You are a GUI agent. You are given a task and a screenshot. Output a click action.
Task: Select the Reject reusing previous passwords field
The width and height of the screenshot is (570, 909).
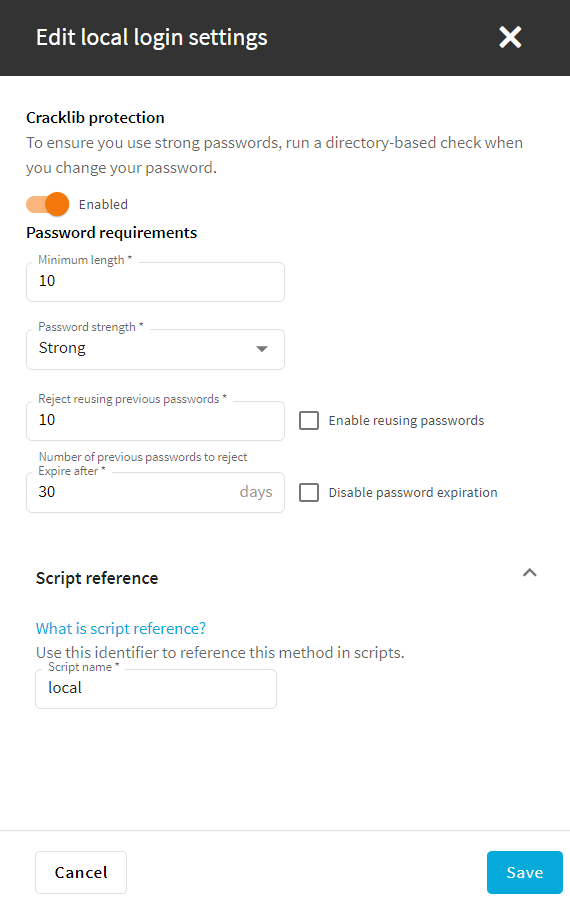tap(155, 421)
